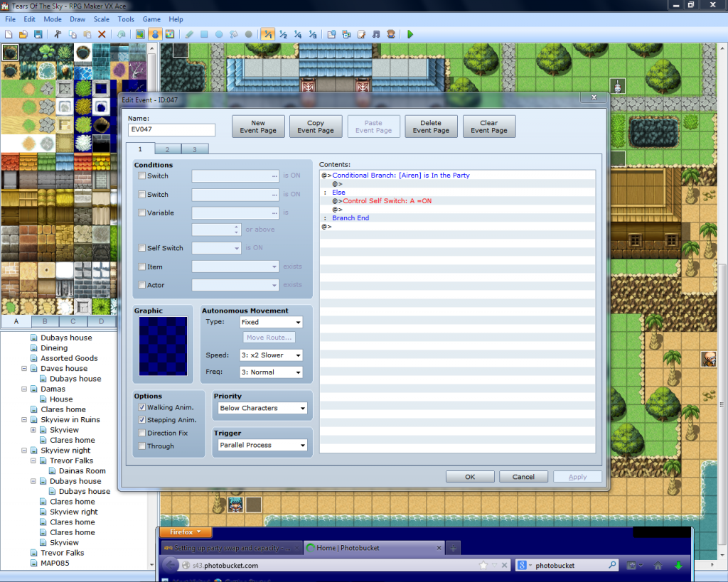Select the Pencil drawing tool
Screen dimensions: 728x582
189,34
